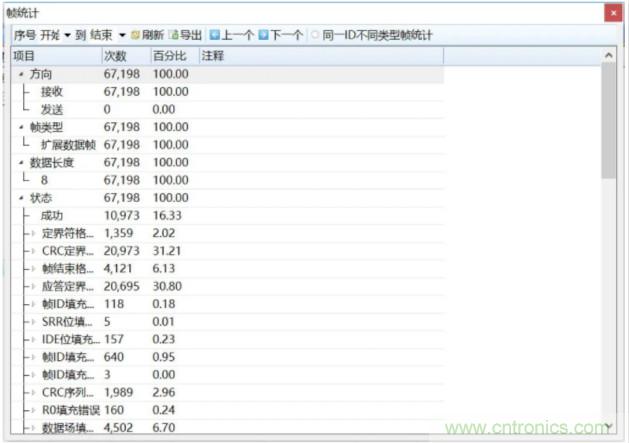Select the 成功 status row
Image resolution: width=629 pixels, height=443 pixels.
pyautogui.click(x=51, y=216)
